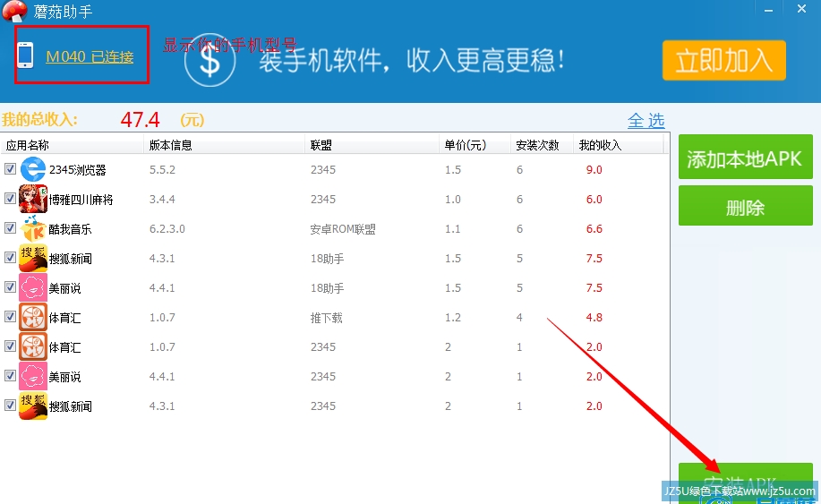Image resolution: width=821 pixels, height=504 pixels.
Task: Click version 5.5.2 cell
Action: [x=162, y=169]
